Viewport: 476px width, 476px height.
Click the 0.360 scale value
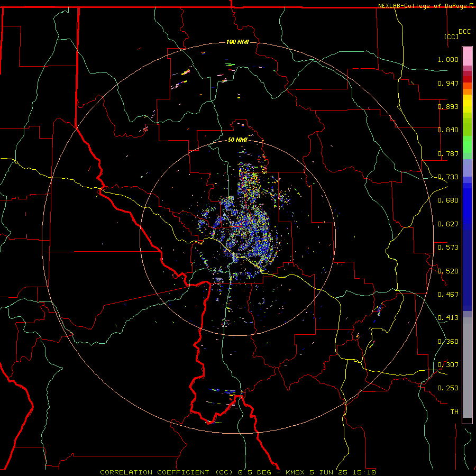point(448,342)
